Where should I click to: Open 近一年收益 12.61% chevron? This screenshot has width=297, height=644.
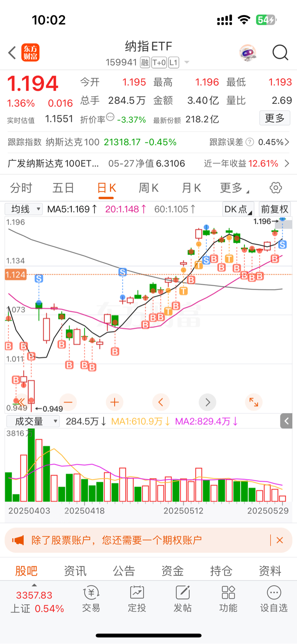(x=287, y=163)
